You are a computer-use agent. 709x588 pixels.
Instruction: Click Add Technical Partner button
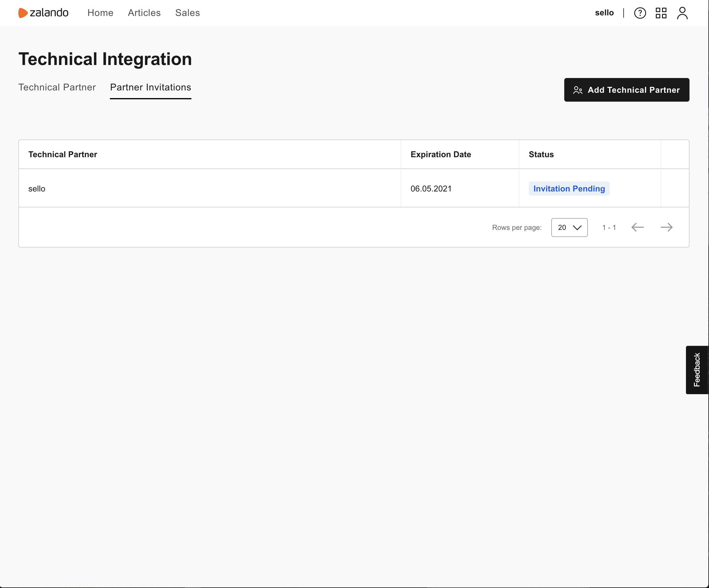[x=627, y=90]
